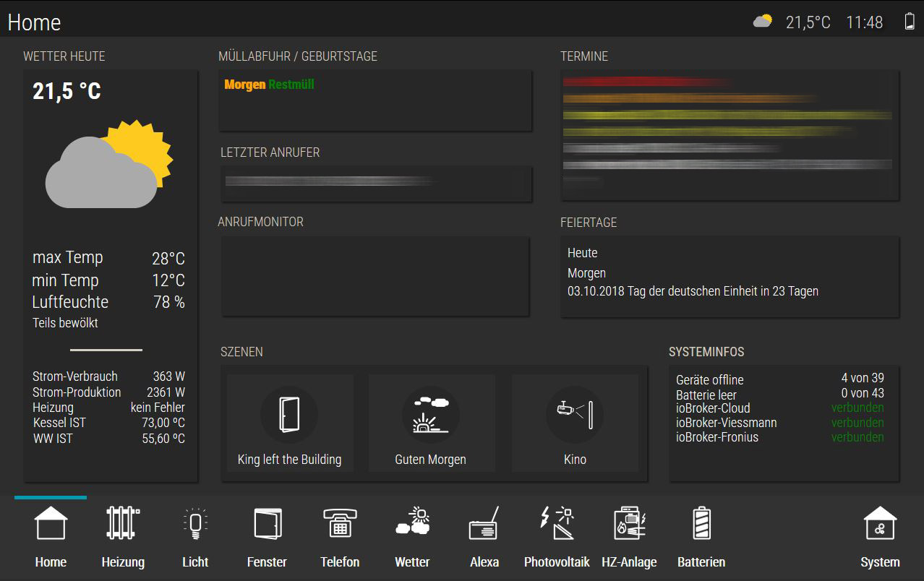The width and height of the screenshot is (924, 581).
Task: Select the Fenster navigation label
Action: (x=267, y=562)
